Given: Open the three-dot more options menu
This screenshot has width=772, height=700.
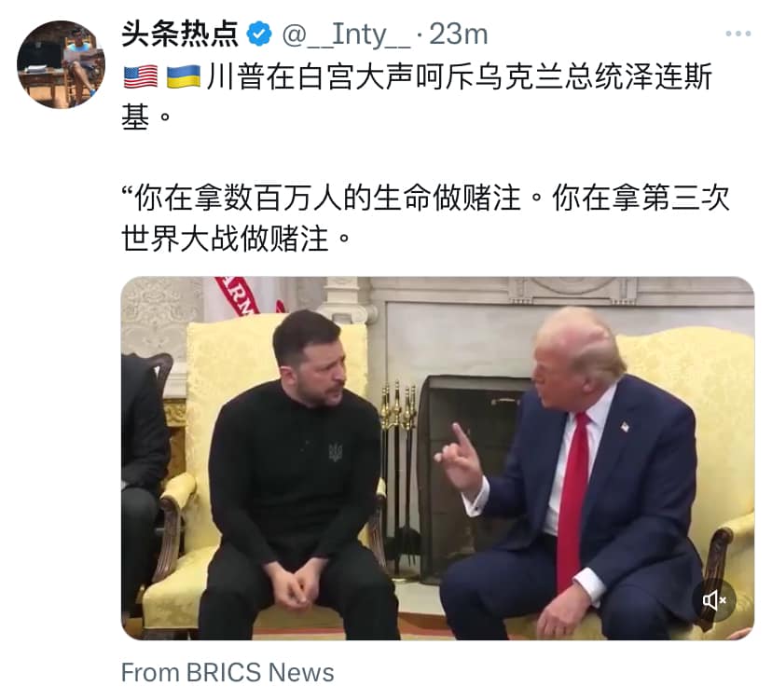Looking at the screenshot, I should (x=738, y=34).
